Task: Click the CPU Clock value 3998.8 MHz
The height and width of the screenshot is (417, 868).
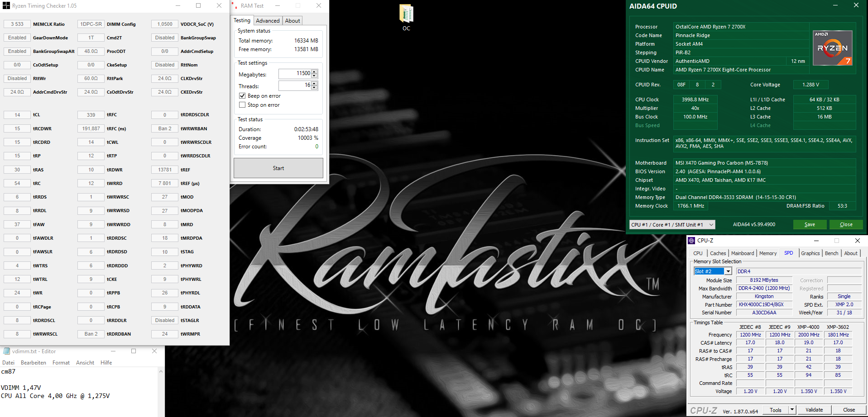Action: (x=695, y=100)
